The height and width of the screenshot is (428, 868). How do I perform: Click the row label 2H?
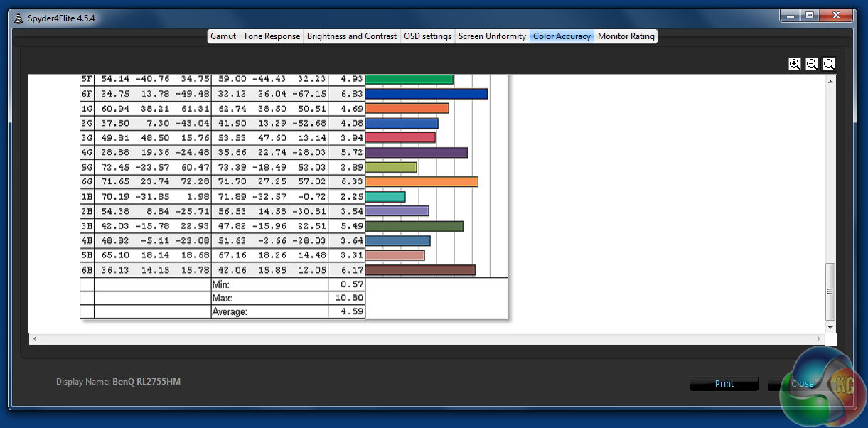tap(87, 212)
